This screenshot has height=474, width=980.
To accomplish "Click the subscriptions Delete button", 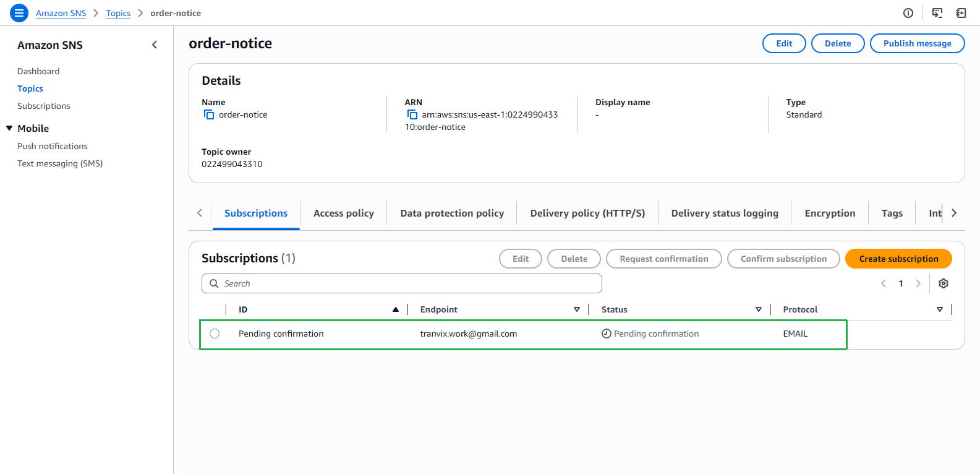I will (574, 259).
